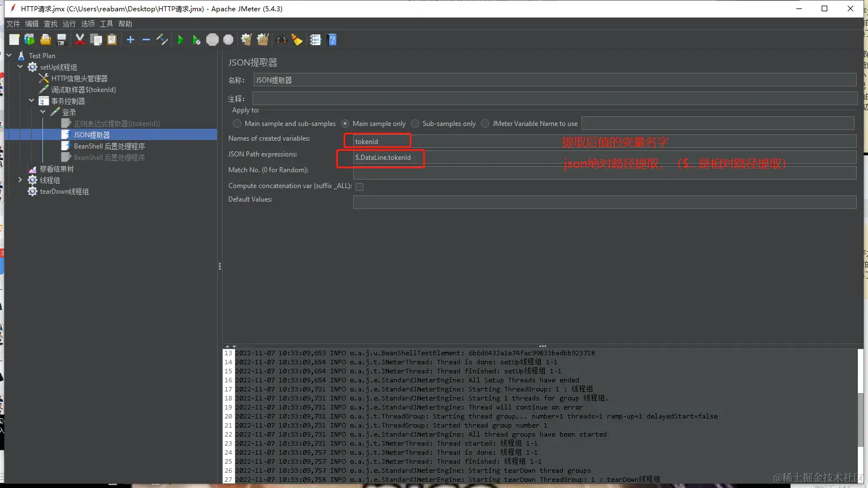Click the Match No. input field
This screenshot has width=868, height=488.
(x=605, y=173)
